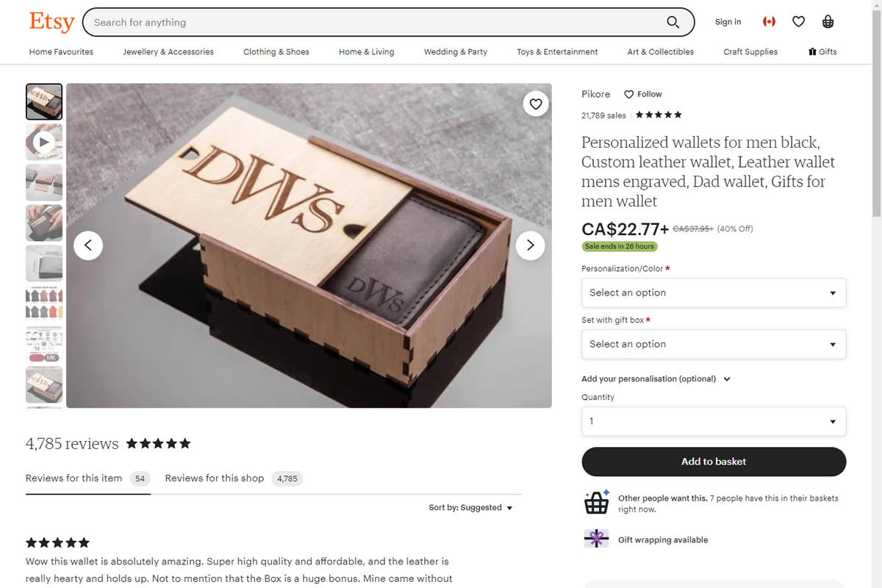The width and height of the screenshot is (882, 588).
Task: Open the Quantity dropdown
Action: click(x=714, y=421)
